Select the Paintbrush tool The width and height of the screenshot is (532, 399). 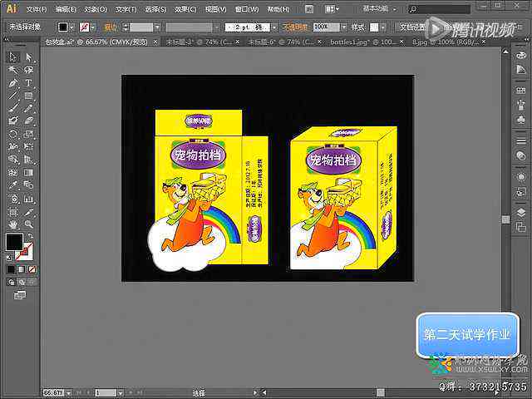pyautogui.click(x=13, y=108)
